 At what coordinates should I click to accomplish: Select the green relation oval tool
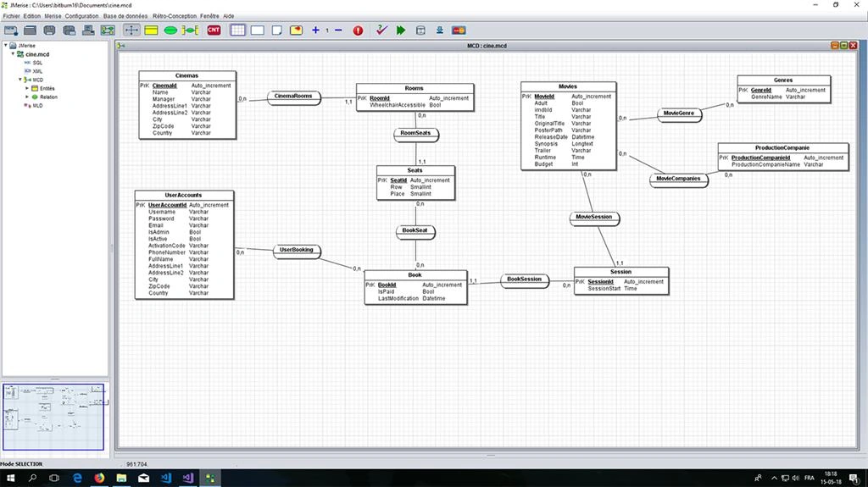(x=170, y=30)
